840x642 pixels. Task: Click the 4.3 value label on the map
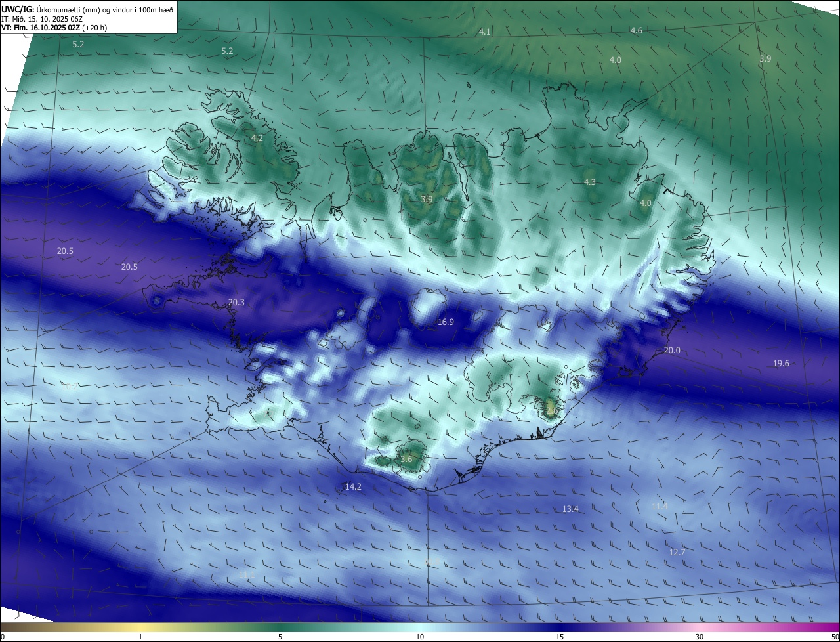click(x=589, y=182)
